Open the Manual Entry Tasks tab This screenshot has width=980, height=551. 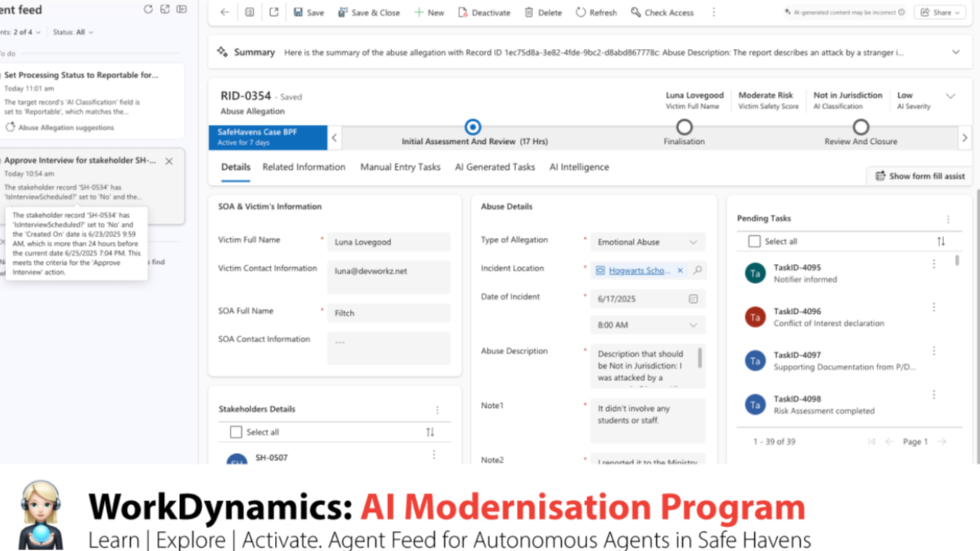(x=400, y=167)
